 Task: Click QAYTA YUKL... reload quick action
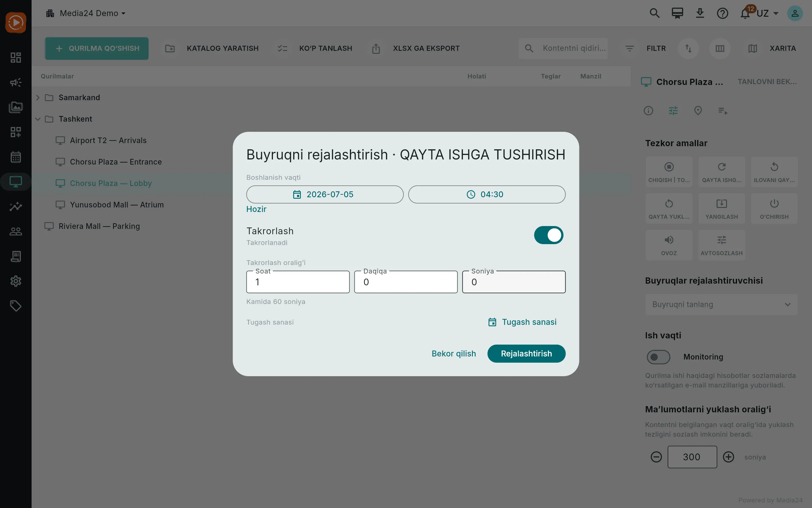click(669, 208)
